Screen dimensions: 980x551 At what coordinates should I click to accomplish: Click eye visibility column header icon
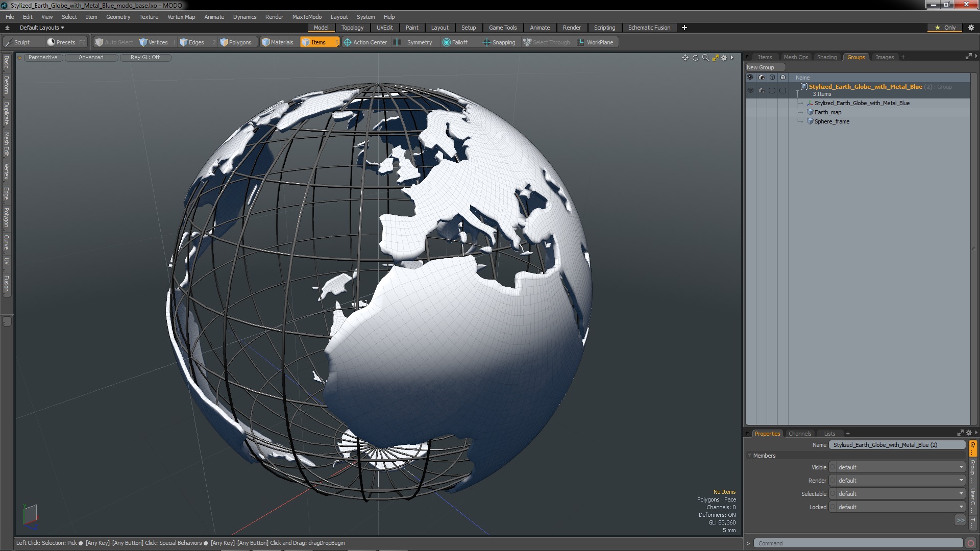(x=750, y=78)
